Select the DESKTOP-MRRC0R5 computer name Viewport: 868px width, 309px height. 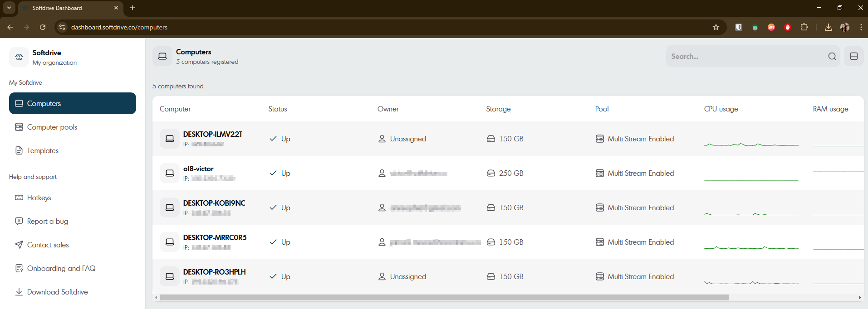point(215,237)
